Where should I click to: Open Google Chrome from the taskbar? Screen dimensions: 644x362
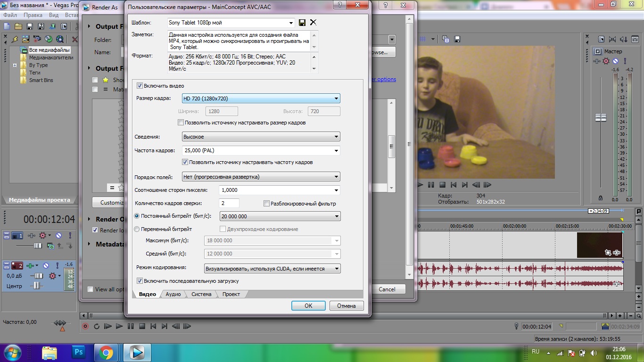106,352
